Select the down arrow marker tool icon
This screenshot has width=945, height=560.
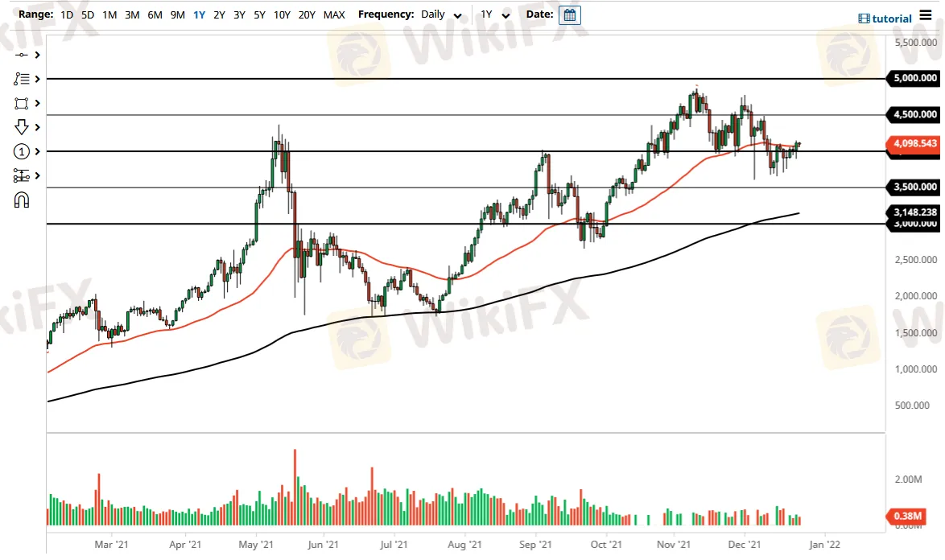click(x=21, y=127)
